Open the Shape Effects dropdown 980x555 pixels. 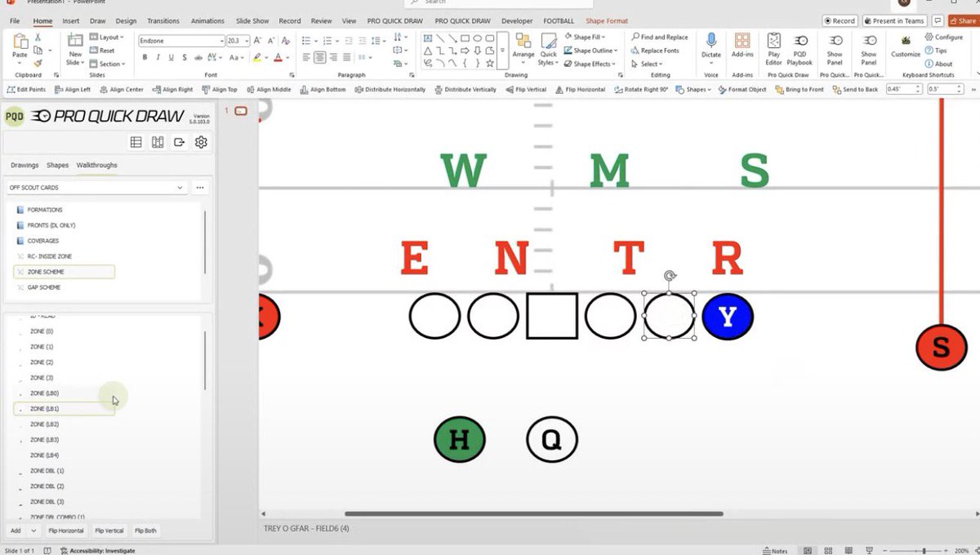tap(591, 64)
